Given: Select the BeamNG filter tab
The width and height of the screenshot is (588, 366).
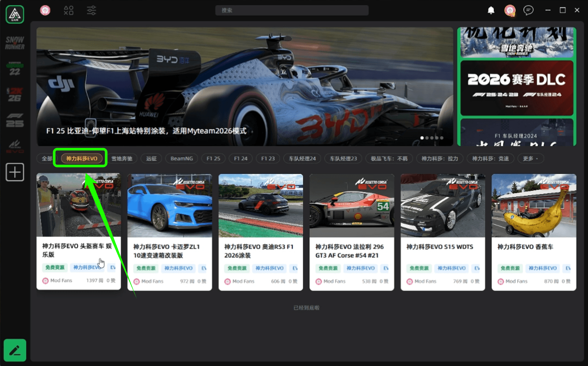Looking at the screenshot, I should [x=182, y=158].
